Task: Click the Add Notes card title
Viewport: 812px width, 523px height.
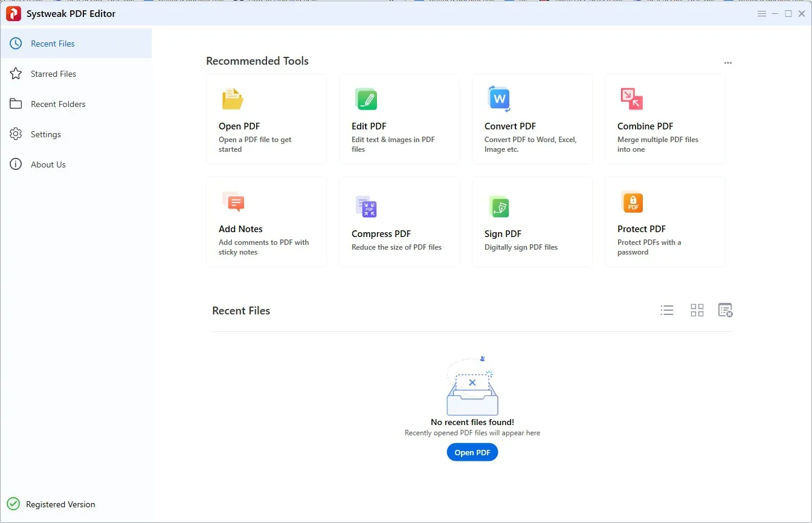Action: click(x=240, y=229)
